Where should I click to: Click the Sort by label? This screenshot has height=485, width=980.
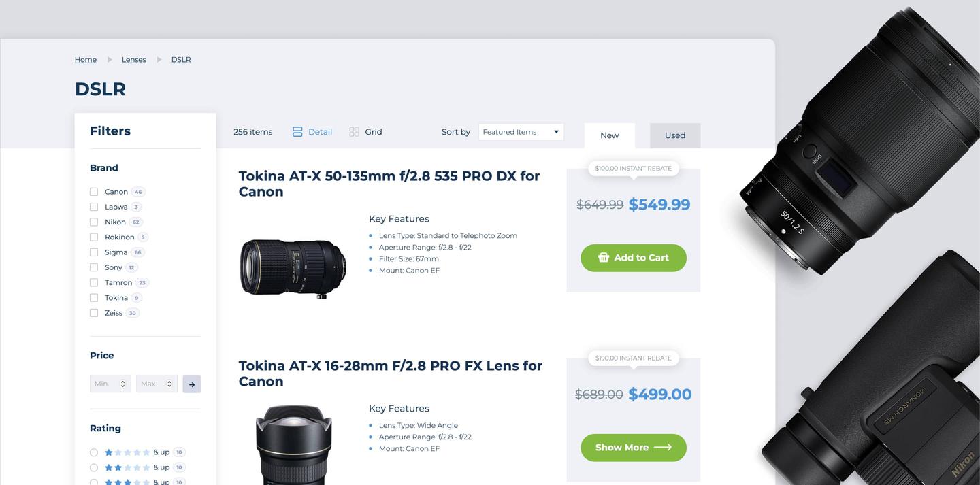(456, 132)
